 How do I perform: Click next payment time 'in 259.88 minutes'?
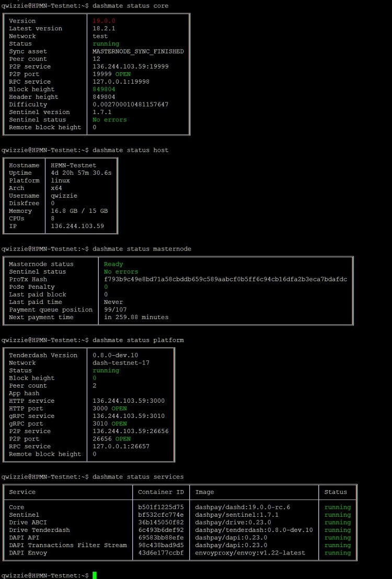coord(136,317)
